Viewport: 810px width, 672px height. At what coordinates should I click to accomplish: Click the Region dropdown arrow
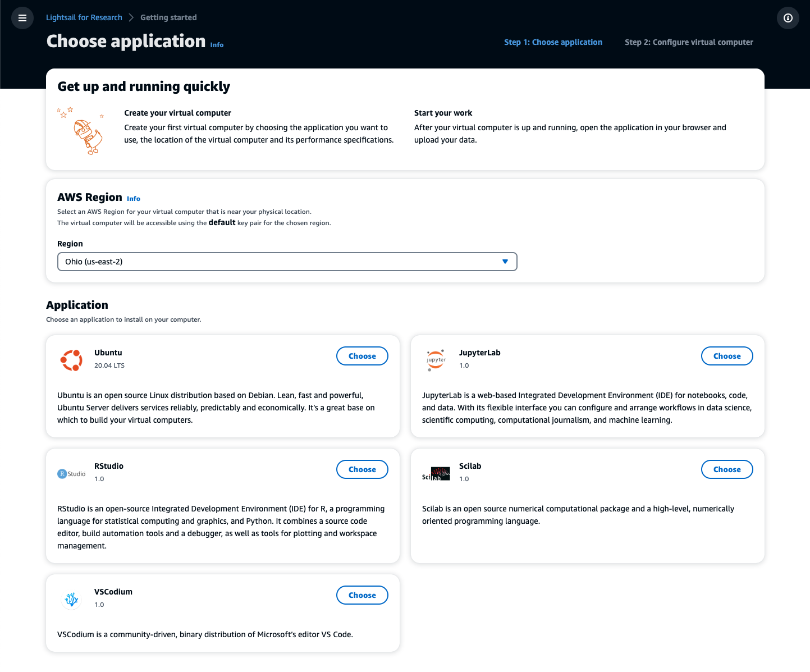tap(505, 262)
